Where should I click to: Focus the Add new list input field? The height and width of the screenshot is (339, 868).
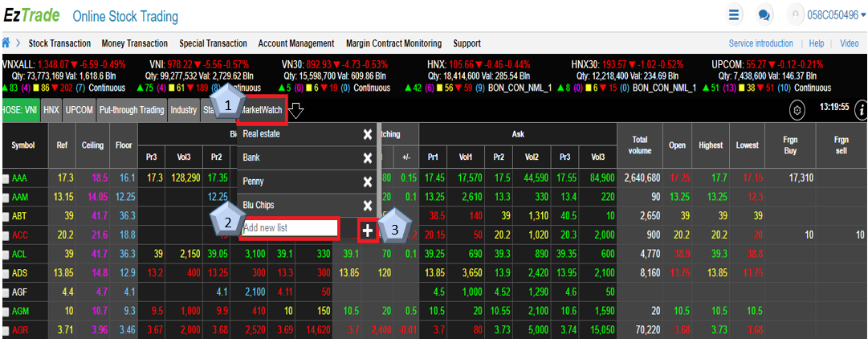tap(290, 229)
